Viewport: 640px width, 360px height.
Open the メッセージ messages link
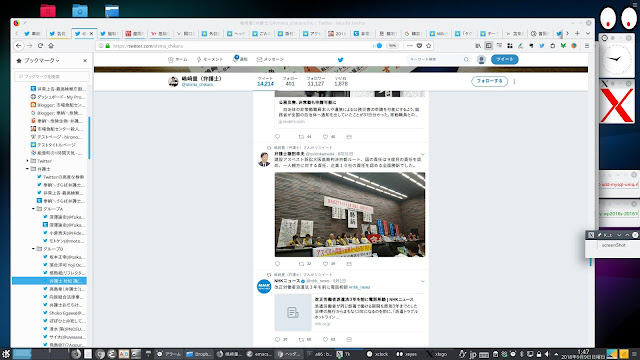click(270, 59)
